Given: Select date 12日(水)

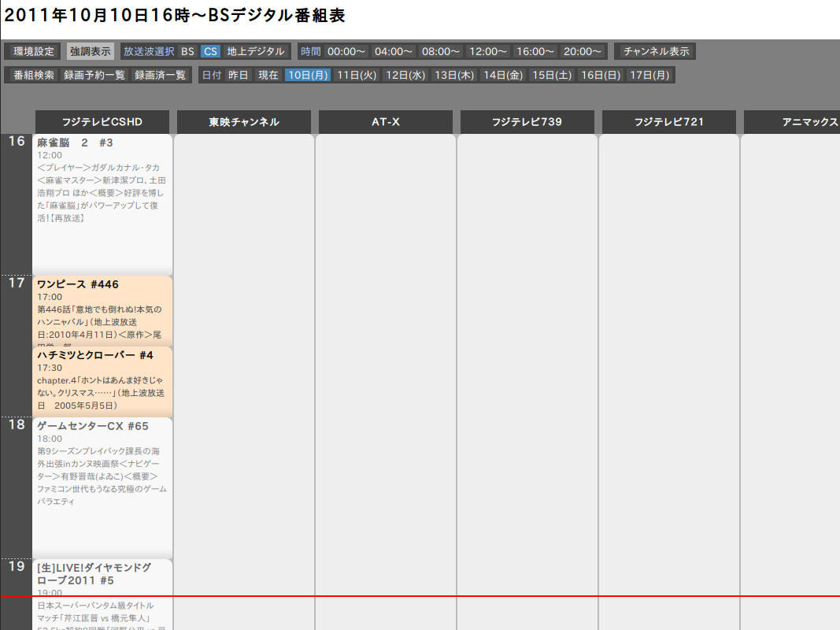Looking at the screenshot, I should coord(405,75).
